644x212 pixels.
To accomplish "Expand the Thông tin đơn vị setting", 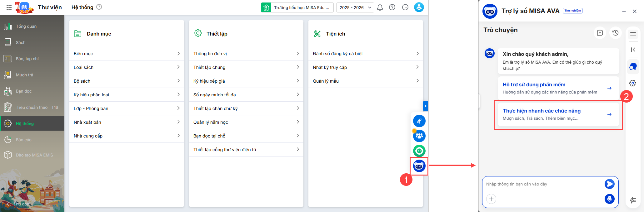I will 246,54.
